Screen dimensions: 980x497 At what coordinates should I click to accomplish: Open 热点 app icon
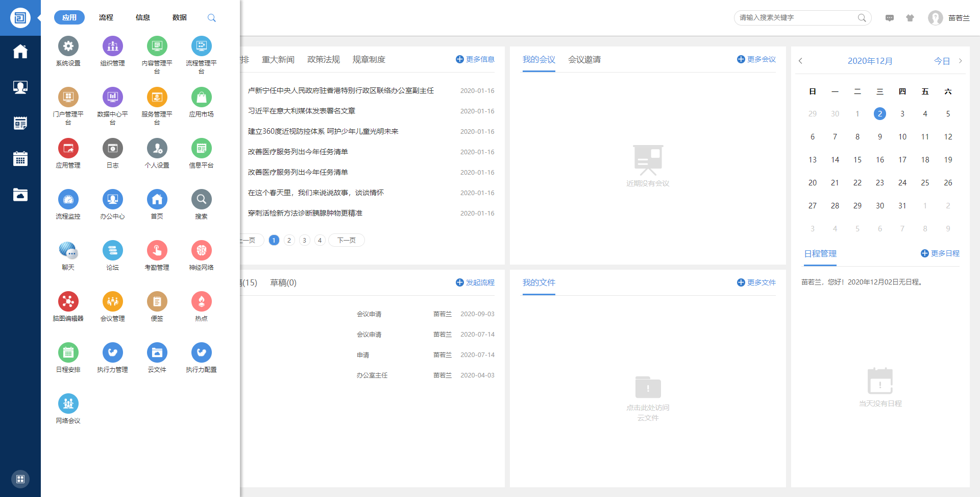pyautogui.click(x=202, y=301)
